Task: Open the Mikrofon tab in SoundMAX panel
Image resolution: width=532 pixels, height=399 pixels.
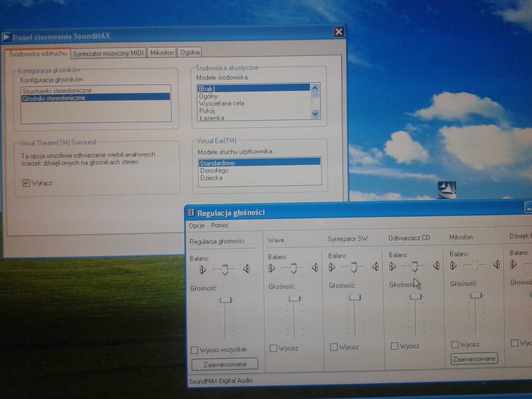Action: (x=162, y=53)
